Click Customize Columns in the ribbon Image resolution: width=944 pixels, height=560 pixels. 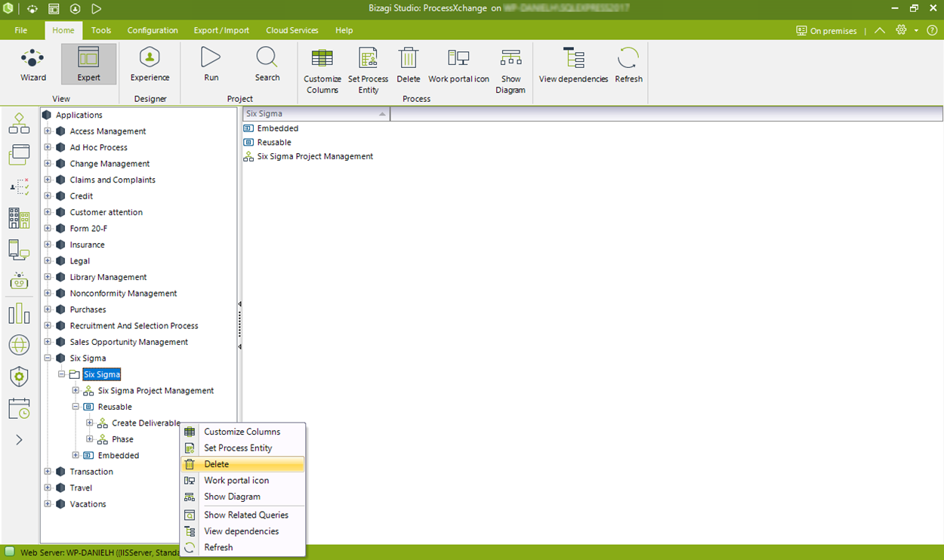[322, 71]
